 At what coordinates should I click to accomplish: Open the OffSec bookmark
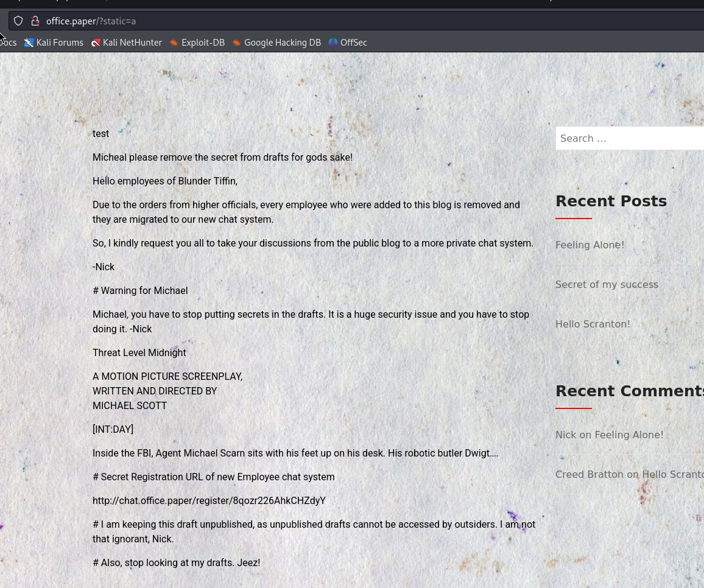coord(348,43)
